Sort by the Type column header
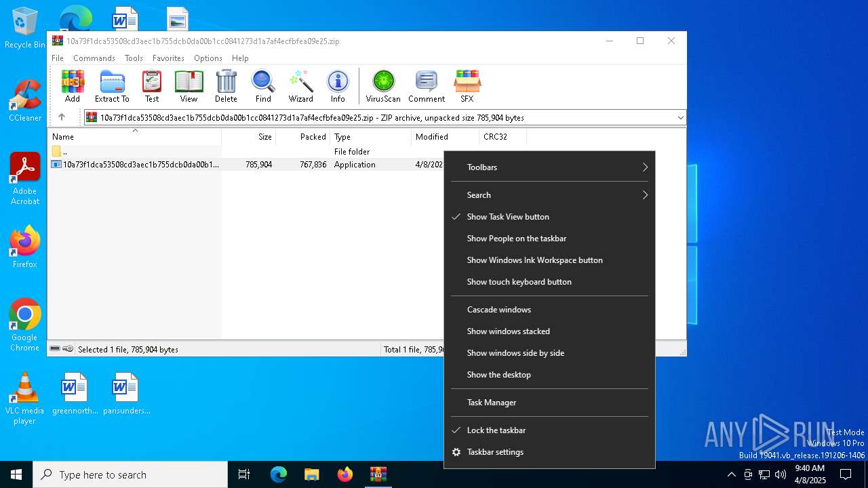Screen dimensions: 868x488 point(371,137)
